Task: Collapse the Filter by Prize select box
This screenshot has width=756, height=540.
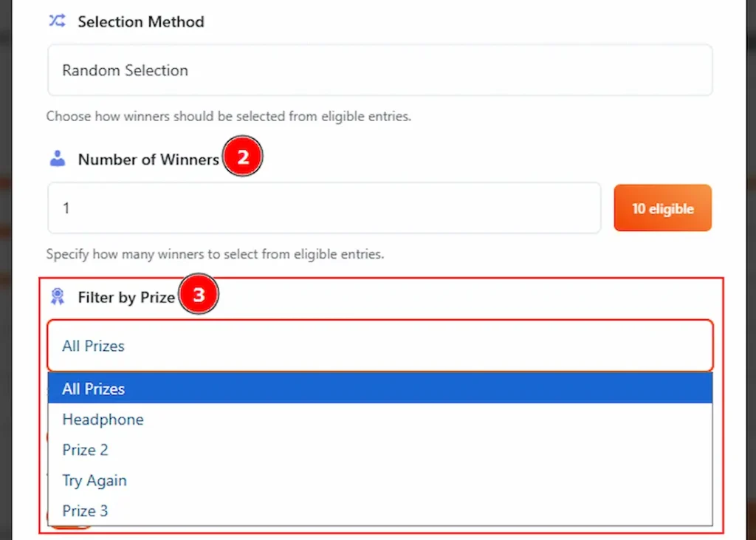Action: [x=379, y=346]
